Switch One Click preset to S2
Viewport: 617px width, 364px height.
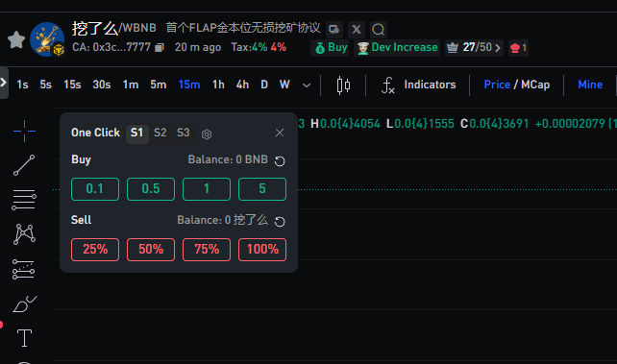point(160,133)
